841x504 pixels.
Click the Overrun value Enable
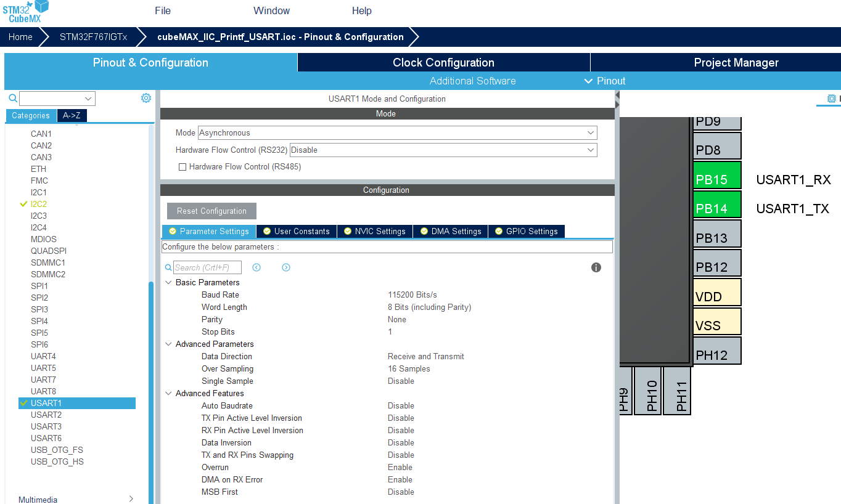[x=400, y=467]
